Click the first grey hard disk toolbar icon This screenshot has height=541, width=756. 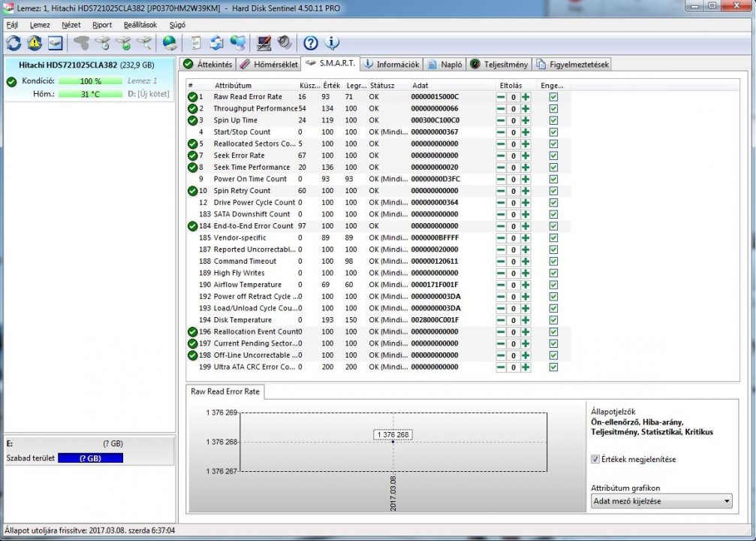tap(82, 44)
